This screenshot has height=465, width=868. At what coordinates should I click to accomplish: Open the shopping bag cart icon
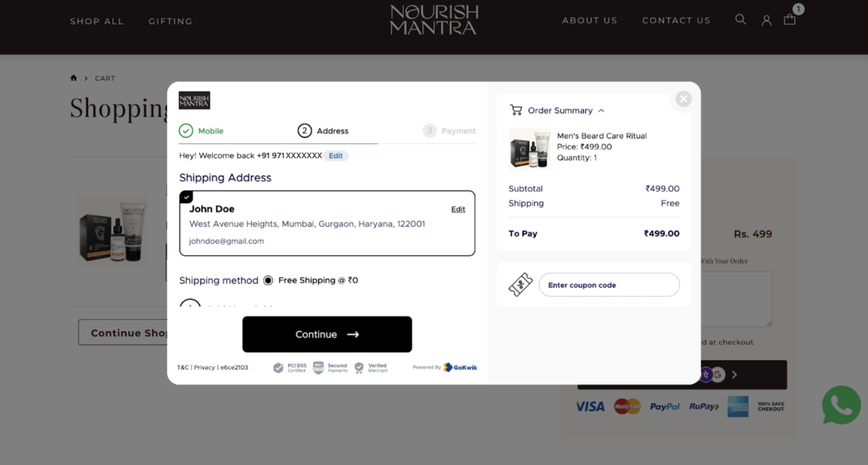coord(790,19)
